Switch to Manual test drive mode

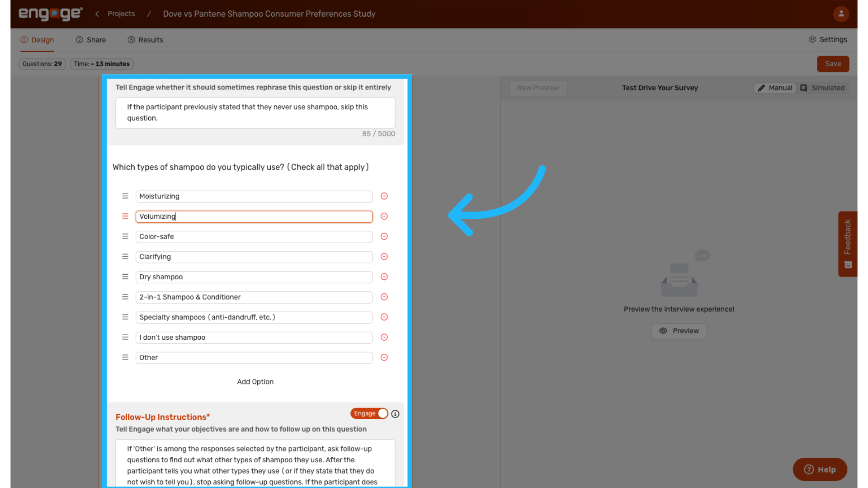coord(775,88)
